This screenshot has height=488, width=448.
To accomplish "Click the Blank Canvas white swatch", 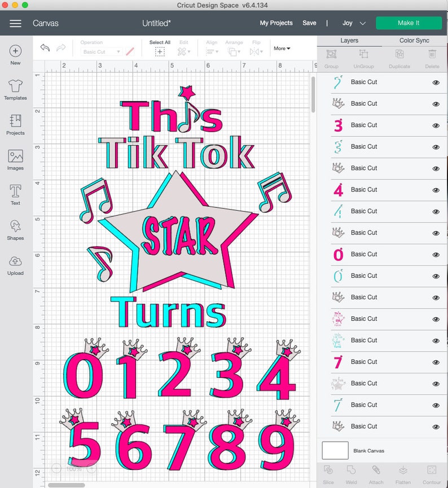I will (335, 450).
